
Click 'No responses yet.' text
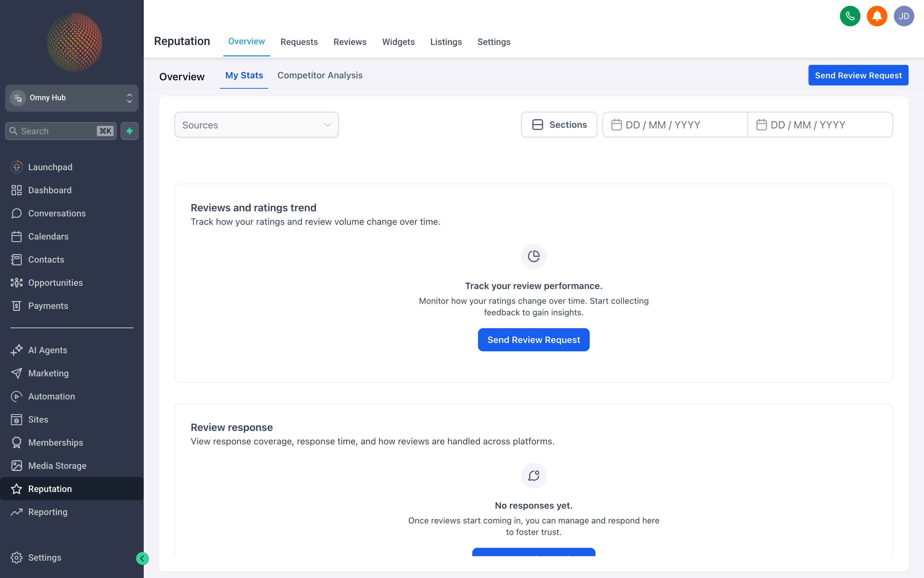point(534,505)
